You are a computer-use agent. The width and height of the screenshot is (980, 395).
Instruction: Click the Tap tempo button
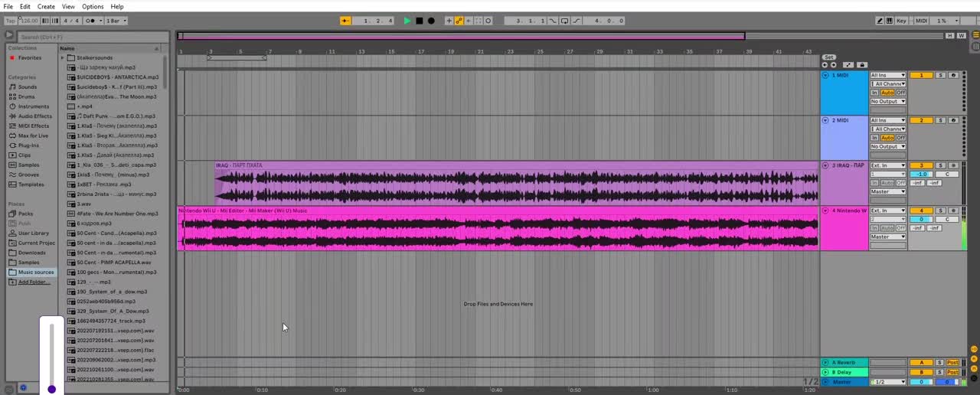11,21
